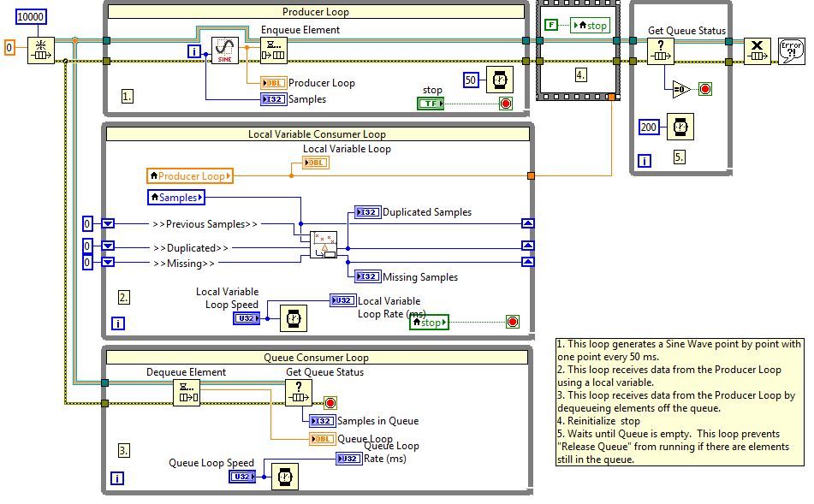Click the Queue Loop DBL indicator terminal
The width and height of the screenshot is (814, 504).
pyautogui.click(x=323, y=439)
